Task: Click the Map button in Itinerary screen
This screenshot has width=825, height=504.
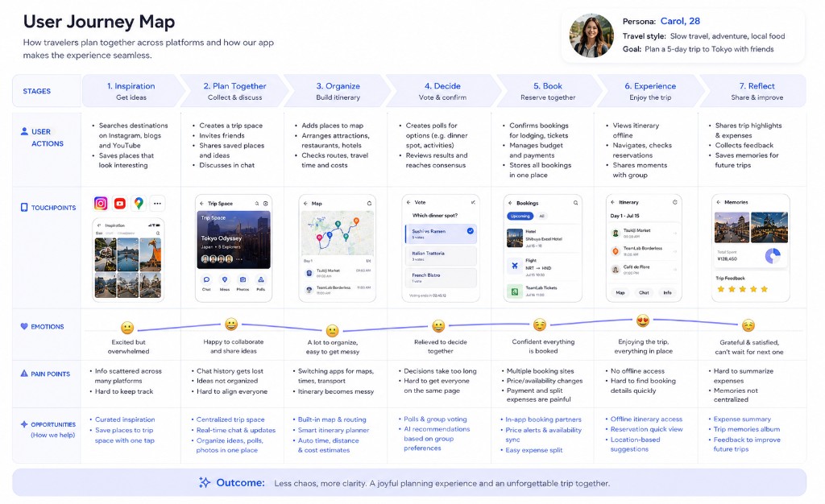Action: [x=620, y=293]
